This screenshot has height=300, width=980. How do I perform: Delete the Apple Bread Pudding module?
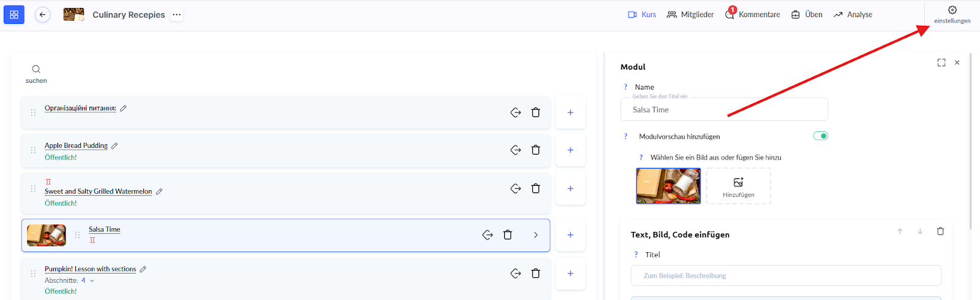pyautogui.click(x=535, y=150)
